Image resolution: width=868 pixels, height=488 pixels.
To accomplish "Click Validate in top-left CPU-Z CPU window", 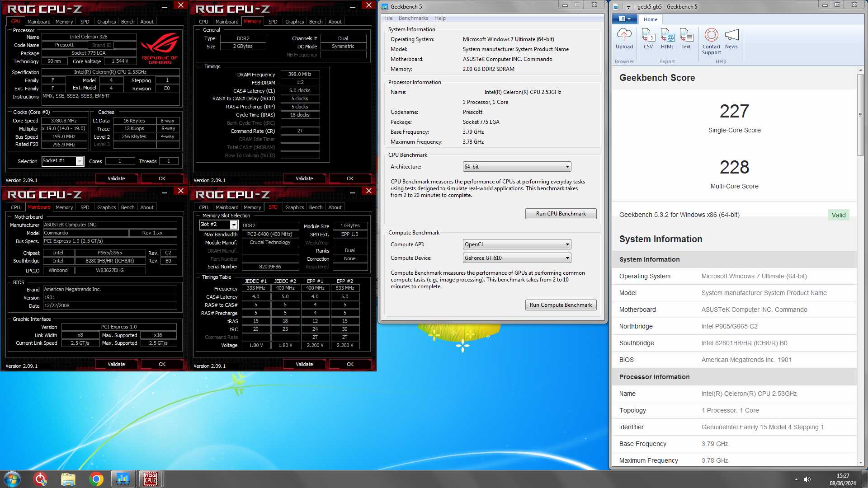I will (116, 178).
